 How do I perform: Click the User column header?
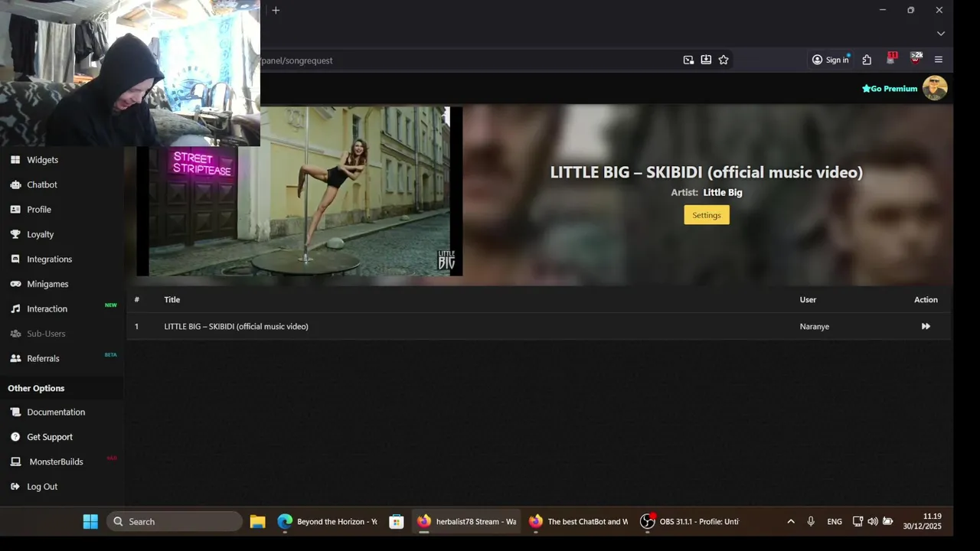[808, 299]
